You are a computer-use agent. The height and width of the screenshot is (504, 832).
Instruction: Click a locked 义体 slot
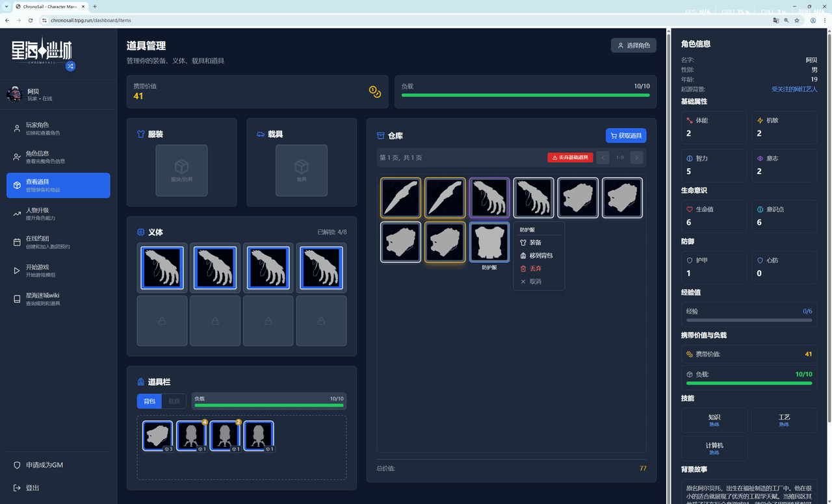(163, 321)
